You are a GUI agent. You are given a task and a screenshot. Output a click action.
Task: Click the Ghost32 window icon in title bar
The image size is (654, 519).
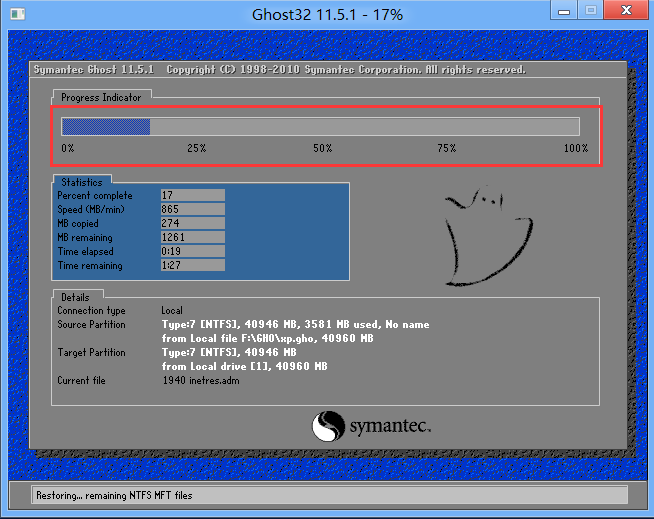pyautogui.click(x=15, y=15)
